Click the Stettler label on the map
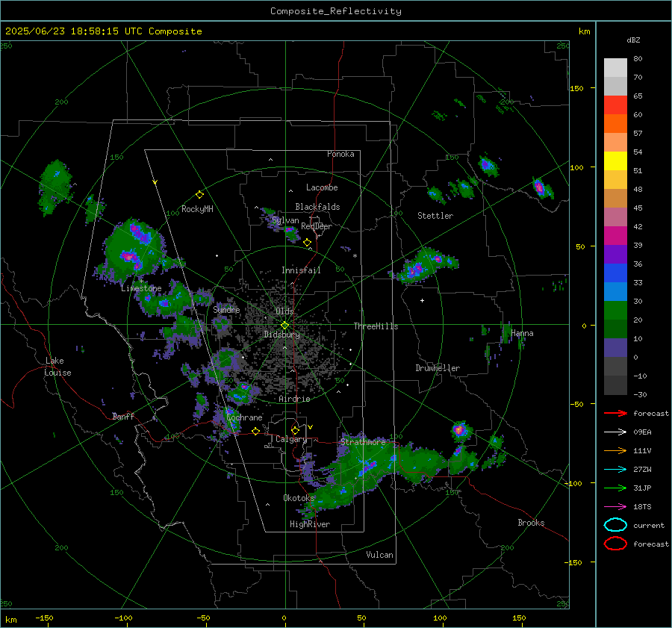Screen dimensions: 672x628 click(x=435, y=216)
